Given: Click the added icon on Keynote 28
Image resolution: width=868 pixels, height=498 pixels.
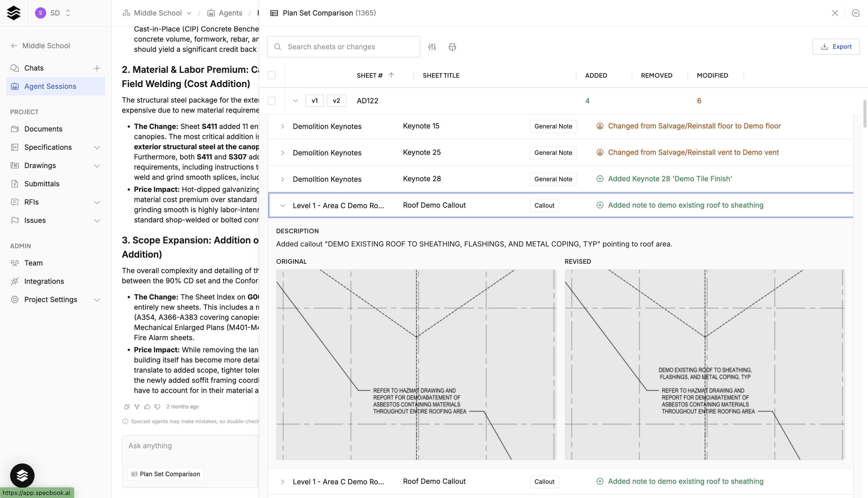Looking at the screenshot, I should pyautogui.click(x=600, y=179).
